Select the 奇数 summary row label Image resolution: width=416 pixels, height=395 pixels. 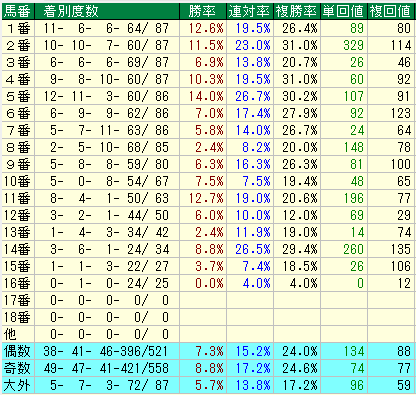pos(17,368)
